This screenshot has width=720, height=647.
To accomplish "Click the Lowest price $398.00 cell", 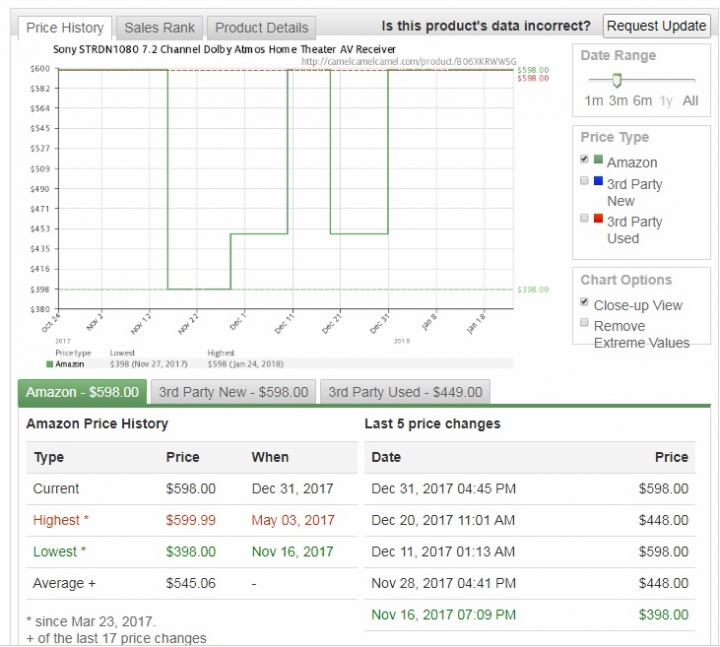I will pyautogui.click(x=191, y=551).
